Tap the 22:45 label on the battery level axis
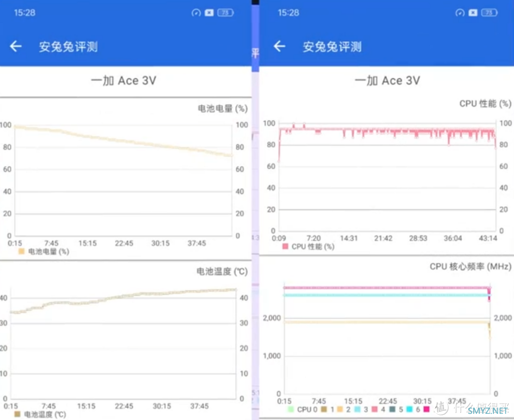This screenshot has width=514, height=420. (x=124, y=243)
